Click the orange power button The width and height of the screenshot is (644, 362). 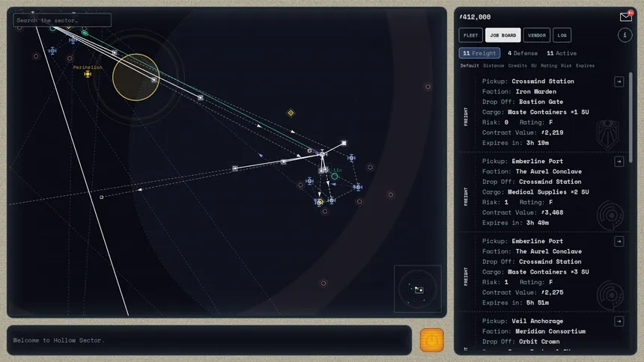[x=431, y=340]
